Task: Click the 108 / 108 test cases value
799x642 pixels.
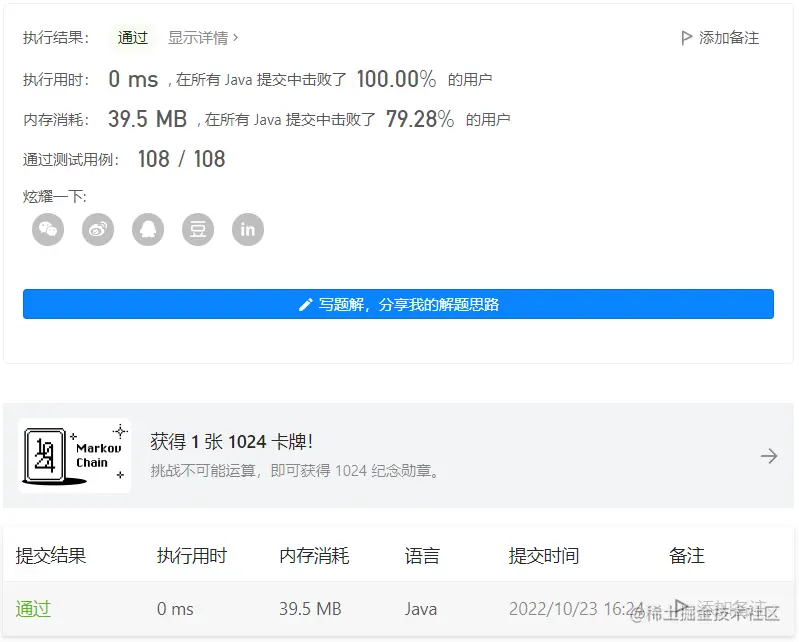Action: [x=181, y=159]
